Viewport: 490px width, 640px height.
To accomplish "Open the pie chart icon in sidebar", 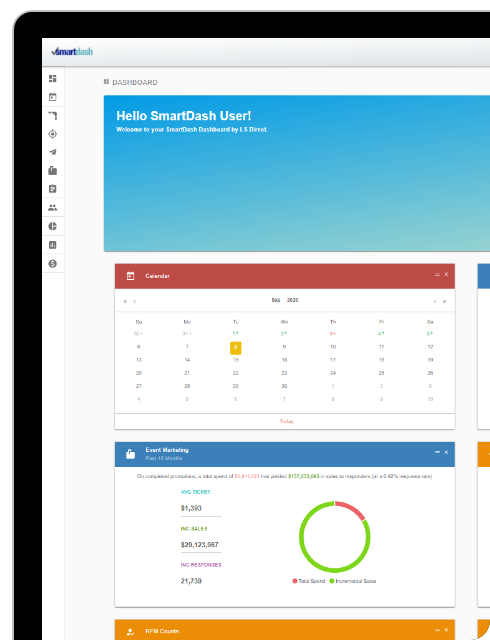I will pos(53,226).
